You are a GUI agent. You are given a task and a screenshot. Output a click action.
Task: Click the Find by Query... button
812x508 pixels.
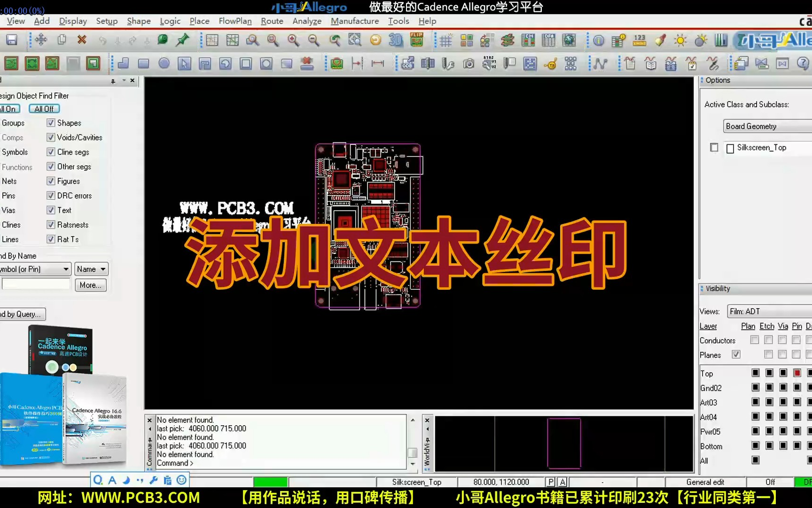(x=22, y=314)
